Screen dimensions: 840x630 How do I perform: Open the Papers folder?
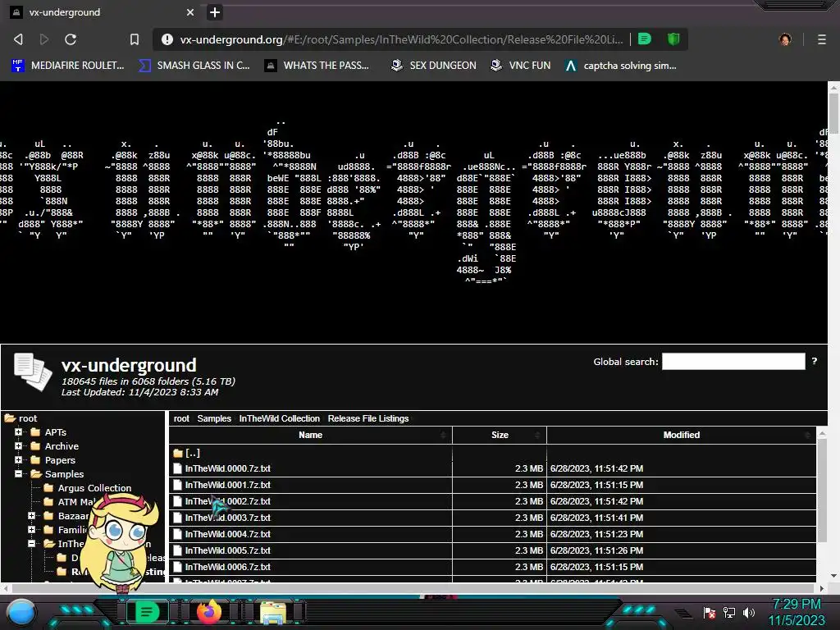60,460
